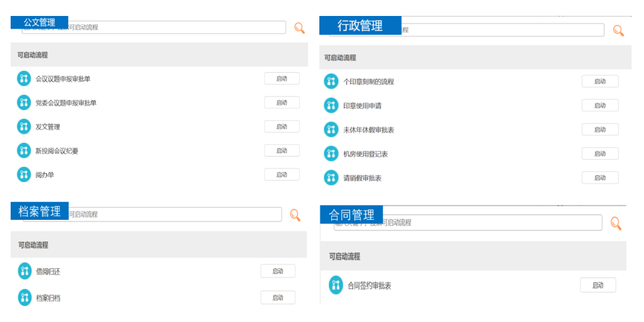644x322 pixels.
Task: Open the 个印章刻制的流程 entry text
Action: [368, 82]
